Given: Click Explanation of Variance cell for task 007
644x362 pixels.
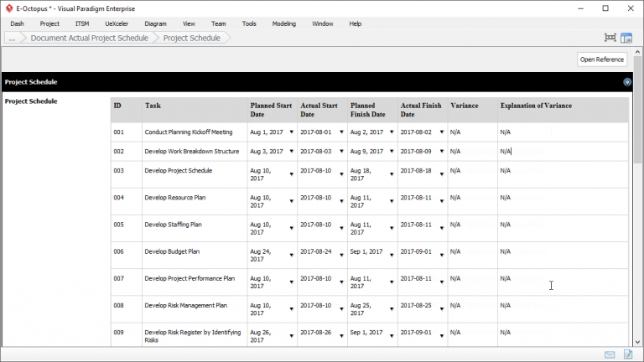Looking at the screenshot, I should [562, 278].
